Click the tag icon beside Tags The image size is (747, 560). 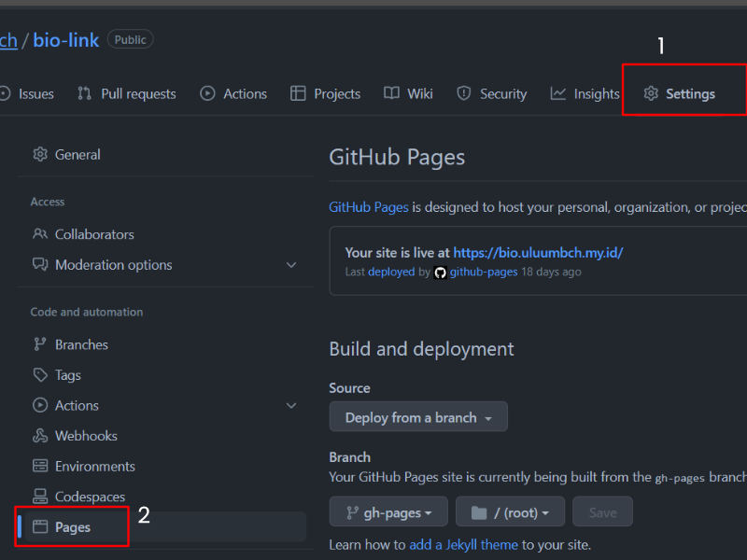(x=40, y=375)
